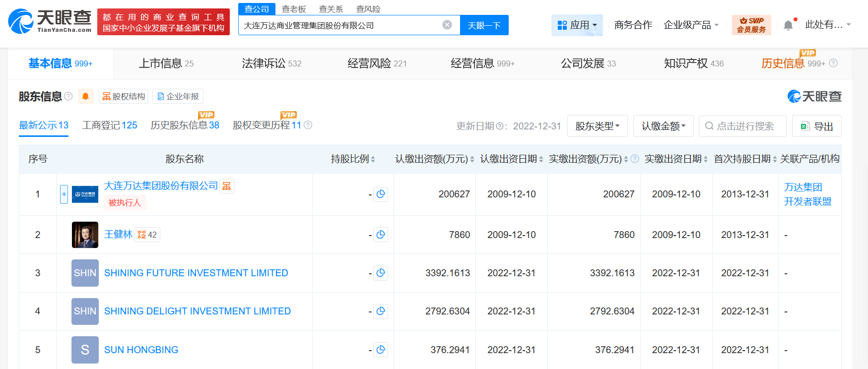Viewport: 868px width, 369px height.
Task: Click the equity structure icon next to 大连万达集团股份有限公司
Action: [227, 186]
